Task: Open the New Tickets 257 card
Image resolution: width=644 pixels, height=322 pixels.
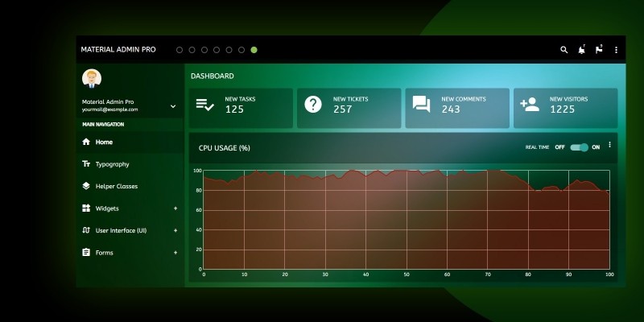Action: 349,108
